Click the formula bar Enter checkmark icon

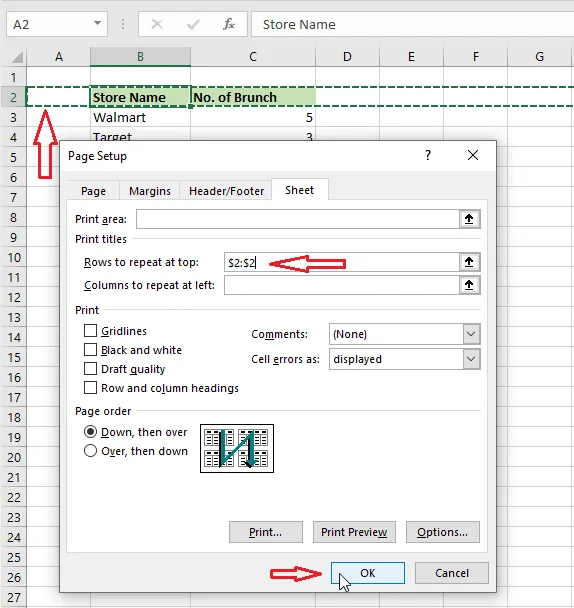193,24
